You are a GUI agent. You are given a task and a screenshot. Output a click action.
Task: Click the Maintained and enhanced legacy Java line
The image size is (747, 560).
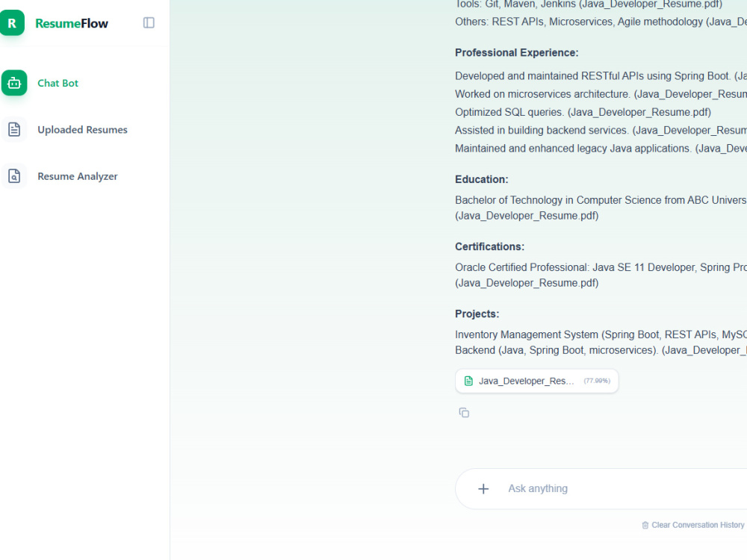click(601, 149)
